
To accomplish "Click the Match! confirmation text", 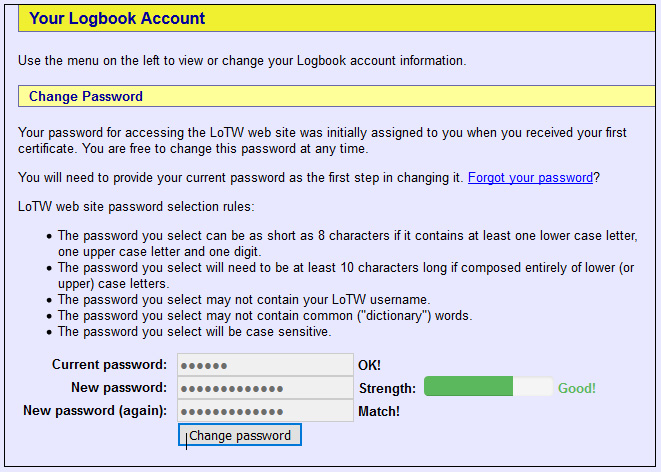I will click(x=378, y=411).
